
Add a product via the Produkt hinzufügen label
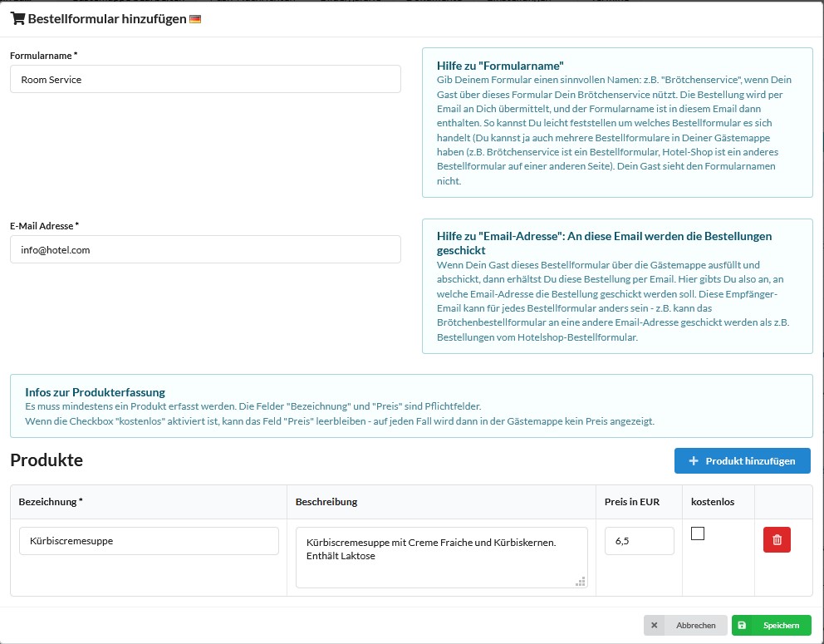point(750,461)
